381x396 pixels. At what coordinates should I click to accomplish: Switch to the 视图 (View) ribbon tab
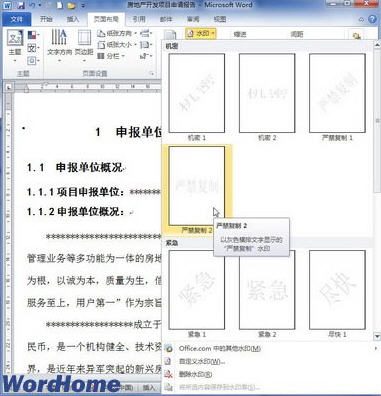click(x=220, y=19)
